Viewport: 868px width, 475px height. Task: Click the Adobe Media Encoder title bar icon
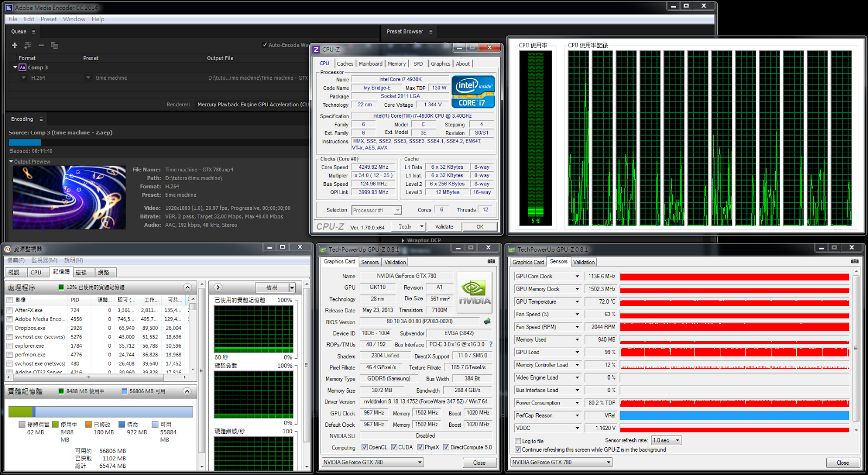(9, 8)
